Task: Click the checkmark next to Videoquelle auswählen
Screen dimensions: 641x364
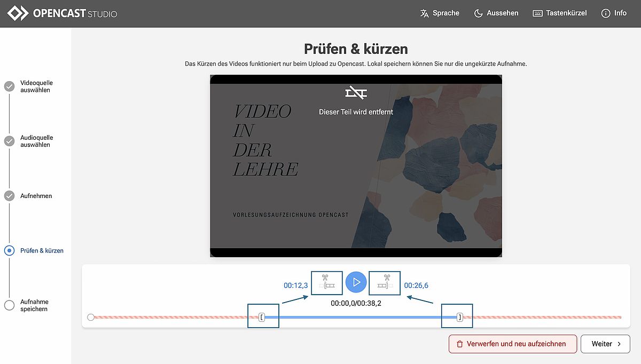Action: [9, 86]
